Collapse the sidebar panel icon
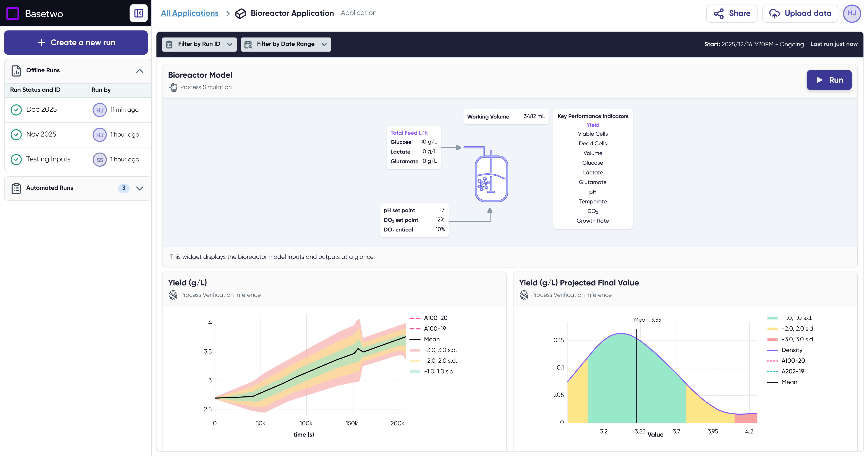This screenshot has width=868, height=456. pos(138,13)
